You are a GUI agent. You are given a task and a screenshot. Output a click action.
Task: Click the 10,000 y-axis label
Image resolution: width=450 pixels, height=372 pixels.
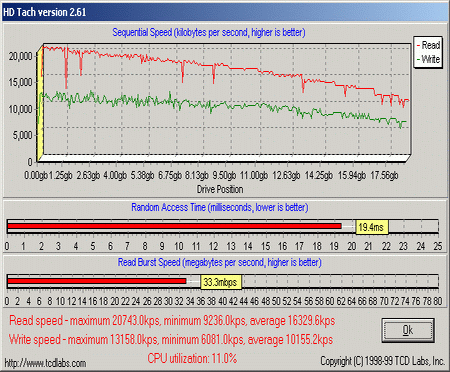[x=20, y=109]
